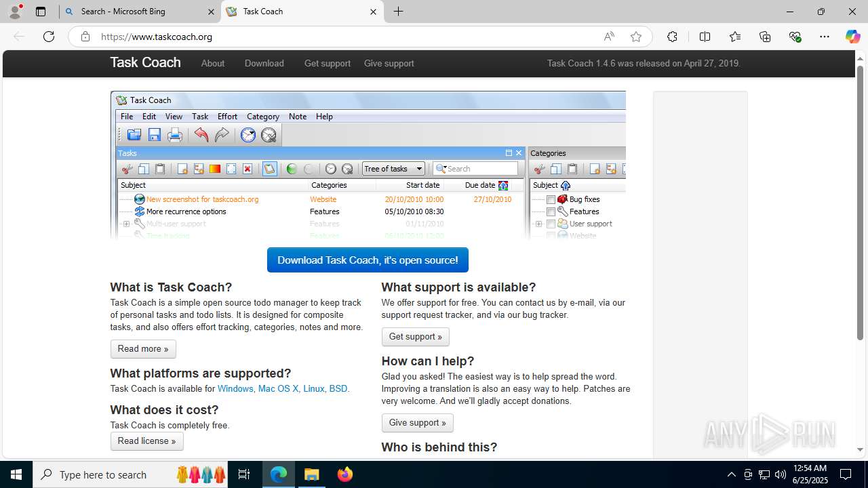The width and height of the screenshot is (868, 488).
Task: Open Browser essentials heart icon
Action: [x=795, y=37]
